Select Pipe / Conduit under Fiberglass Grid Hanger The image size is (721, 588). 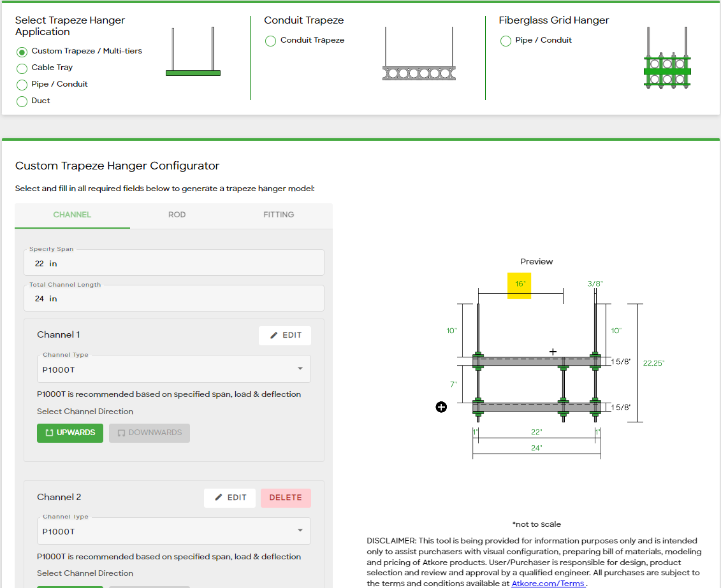tap(506, 41)
